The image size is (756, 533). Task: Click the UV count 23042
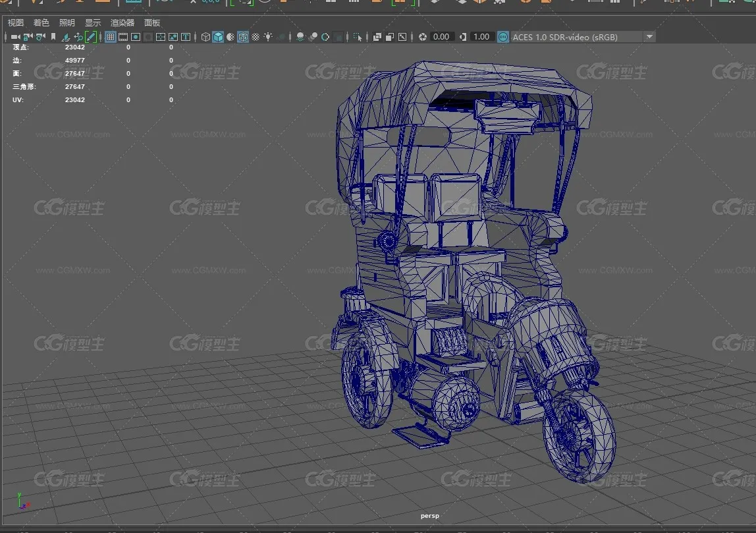click(74, 100)
